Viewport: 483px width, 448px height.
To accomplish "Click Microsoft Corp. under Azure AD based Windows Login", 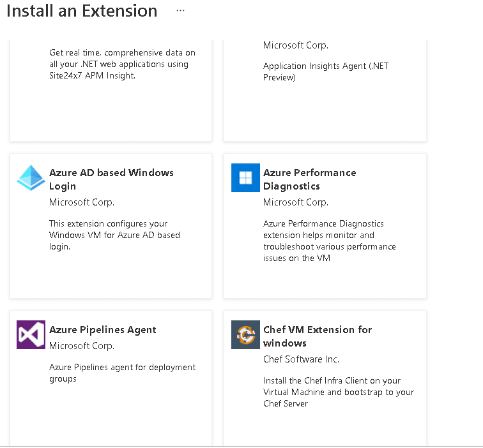I will pos(82,202).
